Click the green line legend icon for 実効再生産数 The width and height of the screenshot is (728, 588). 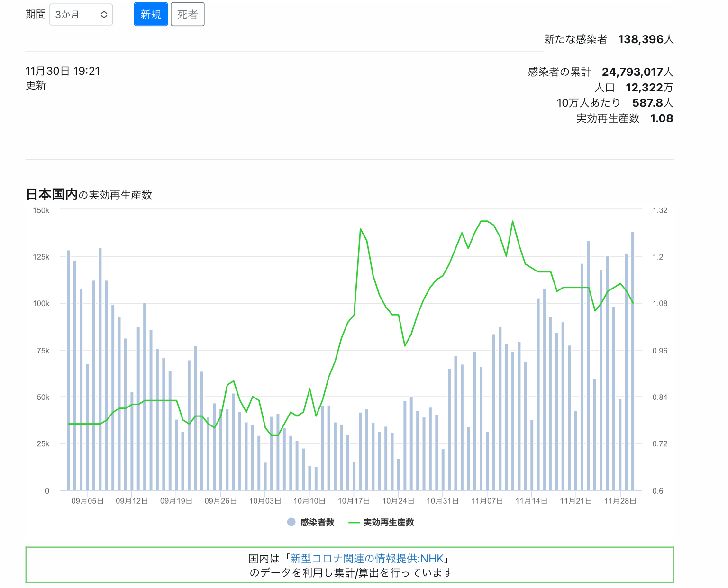354,522
